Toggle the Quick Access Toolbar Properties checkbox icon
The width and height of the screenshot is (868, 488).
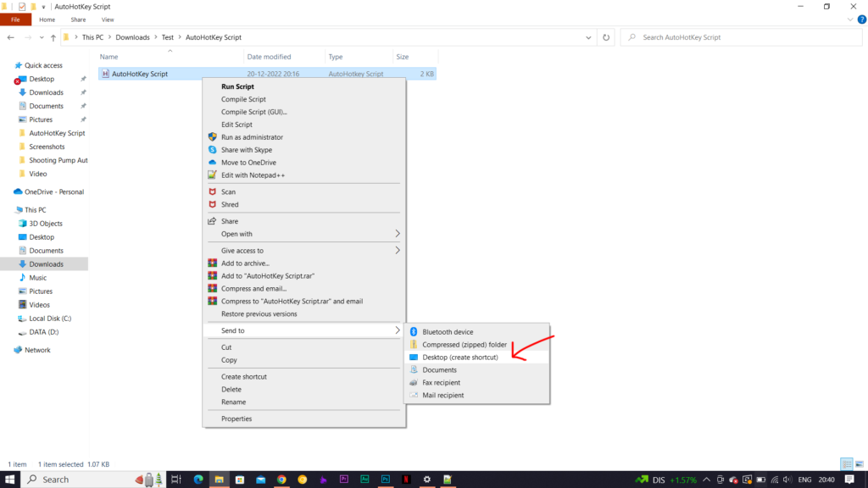(21, 7)
